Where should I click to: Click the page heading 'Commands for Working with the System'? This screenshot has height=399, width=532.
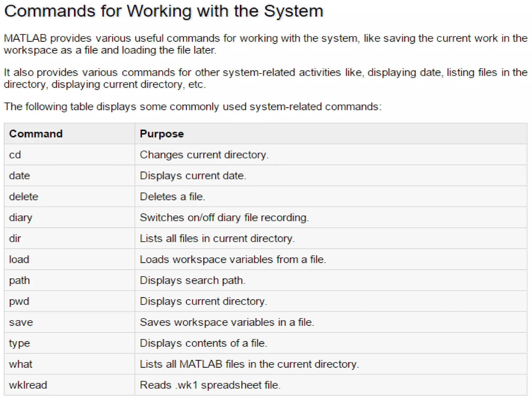(x=164, y=11)
